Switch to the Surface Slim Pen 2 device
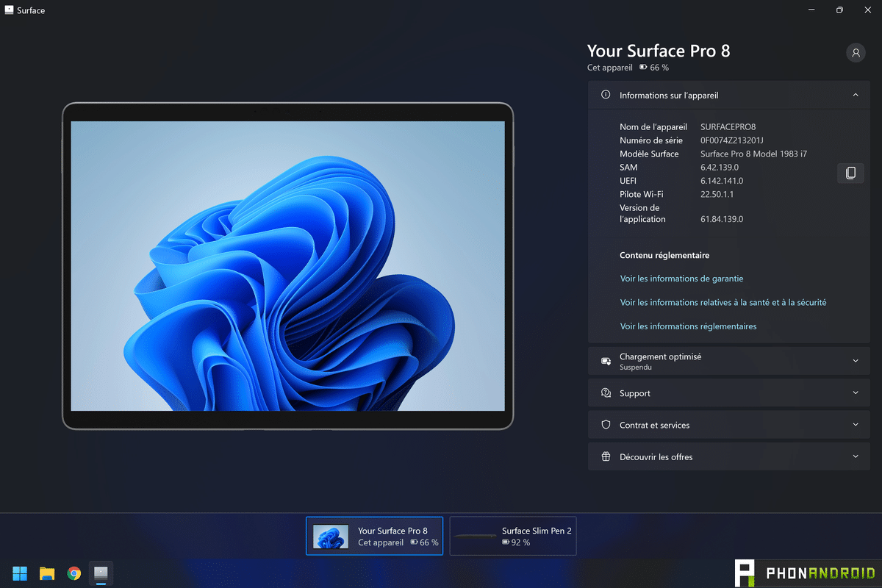 pyautogui.click(x=512, y=535)
